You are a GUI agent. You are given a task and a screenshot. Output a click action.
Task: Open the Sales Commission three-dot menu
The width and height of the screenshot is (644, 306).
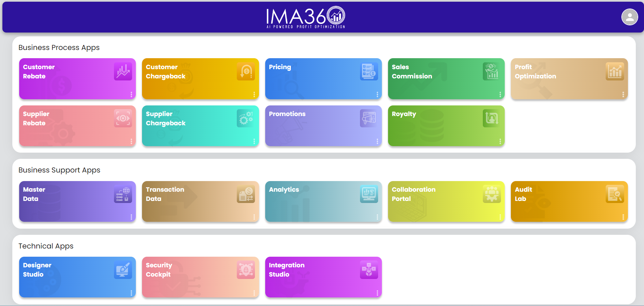point(500,94)
